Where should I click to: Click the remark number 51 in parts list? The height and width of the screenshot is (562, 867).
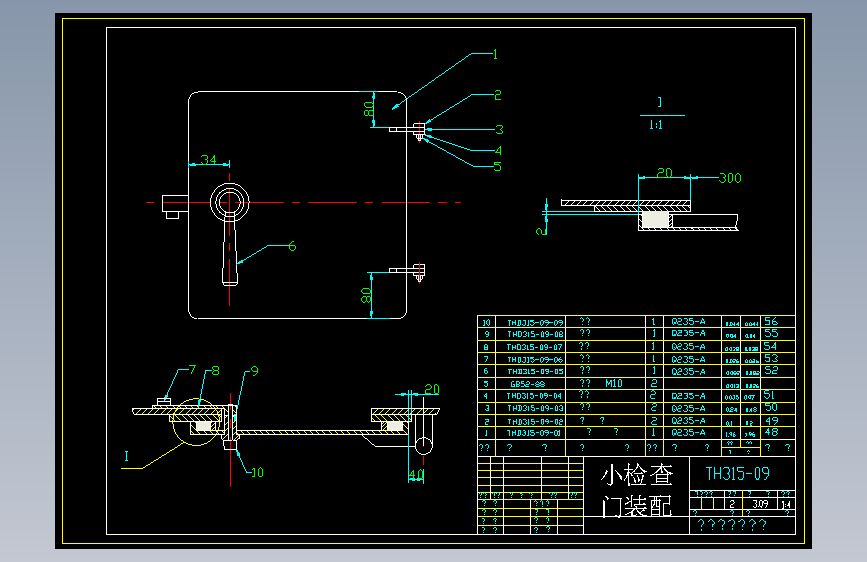point(769,396)
